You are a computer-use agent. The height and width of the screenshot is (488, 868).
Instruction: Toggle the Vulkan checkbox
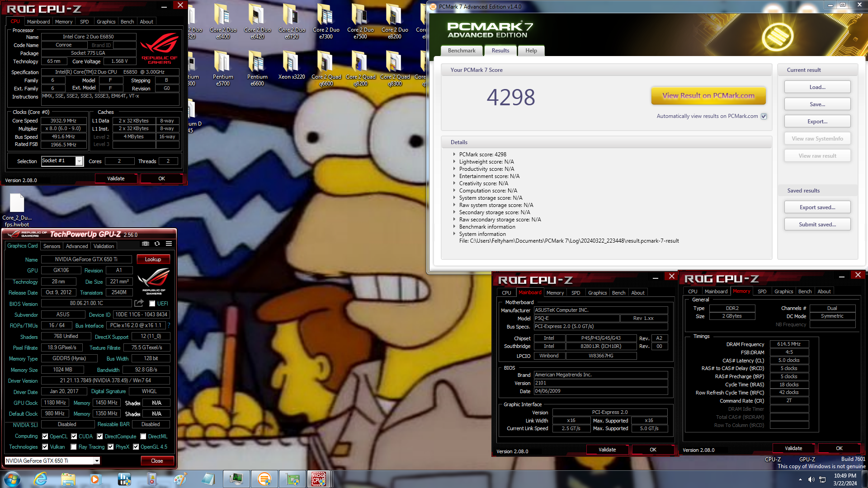(x=45, y=447)
